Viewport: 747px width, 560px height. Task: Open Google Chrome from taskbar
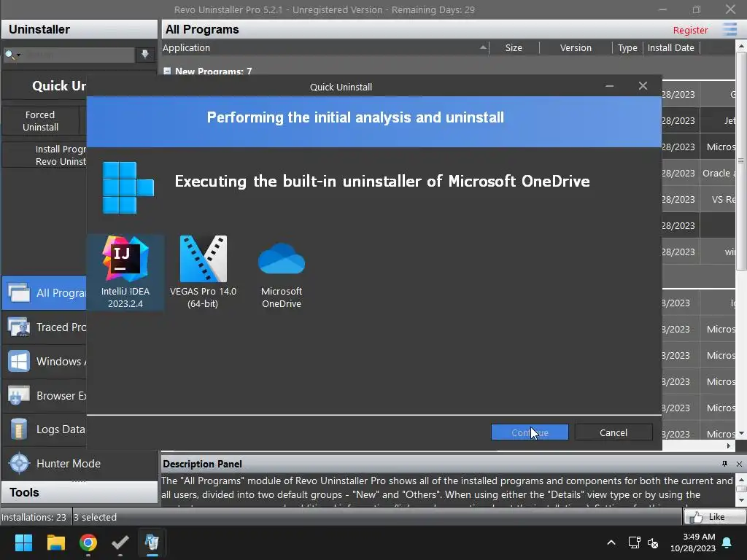pos(88,542)
